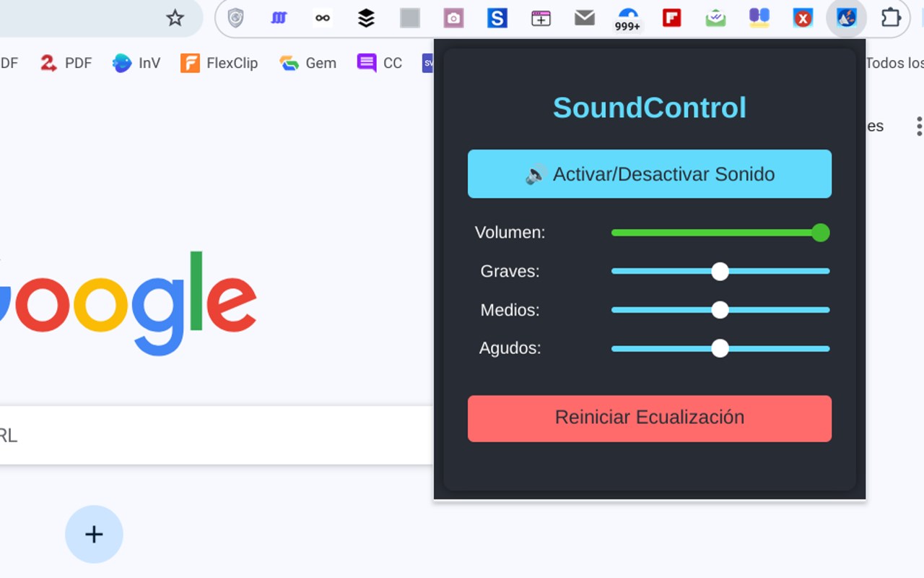Open the envelope mail extension
The image size is (924, 578).
[x=585, y=18]
